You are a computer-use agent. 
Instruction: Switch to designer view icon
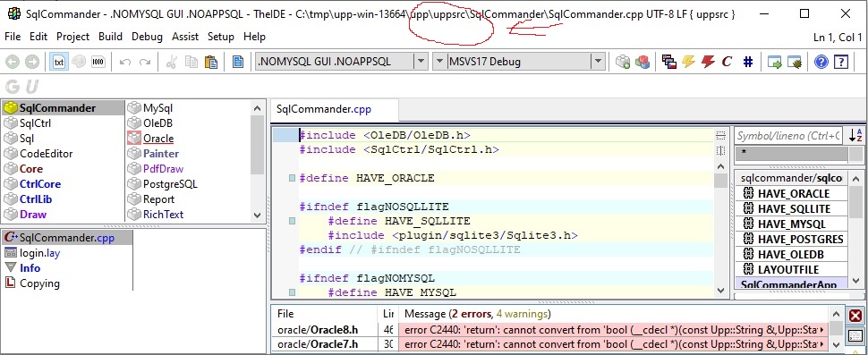coord(79,62)
